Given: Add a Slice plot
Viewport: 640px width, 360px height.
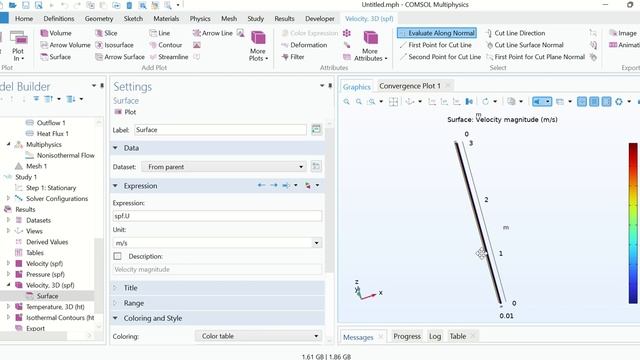Looking at the screenshot, I should click(106, 33).
